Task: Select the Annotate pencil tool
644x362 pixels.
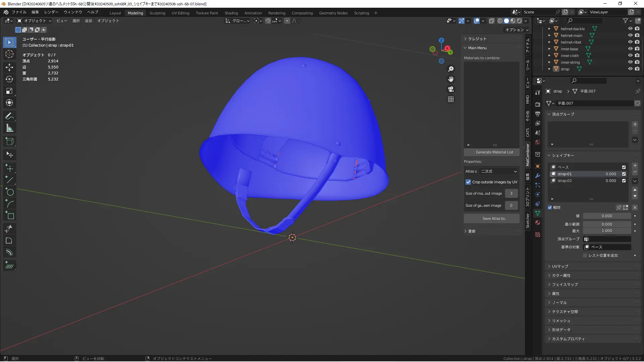Action: [x=9, y=116]
